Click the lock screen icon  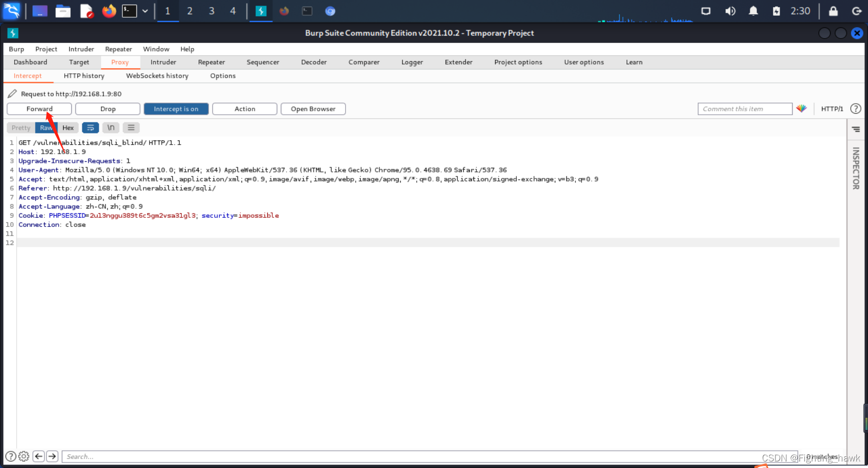833,11
